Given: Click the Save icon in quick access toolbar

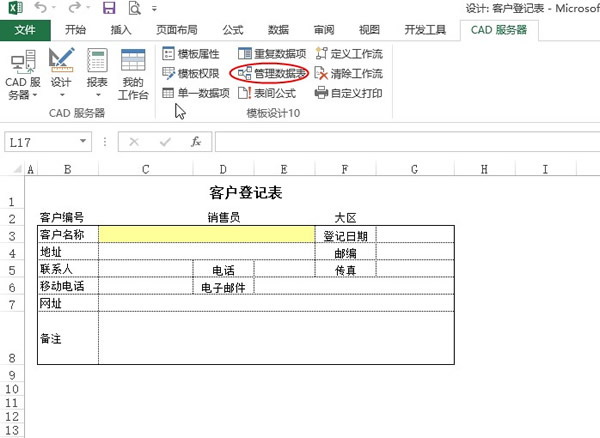Looking at the screenshot, I should pyautogui.click(x=108, y=8).
